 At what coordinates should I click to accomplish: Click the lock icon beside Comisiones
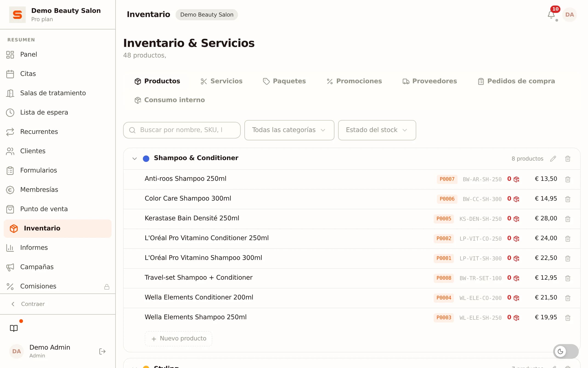[107, 287]
